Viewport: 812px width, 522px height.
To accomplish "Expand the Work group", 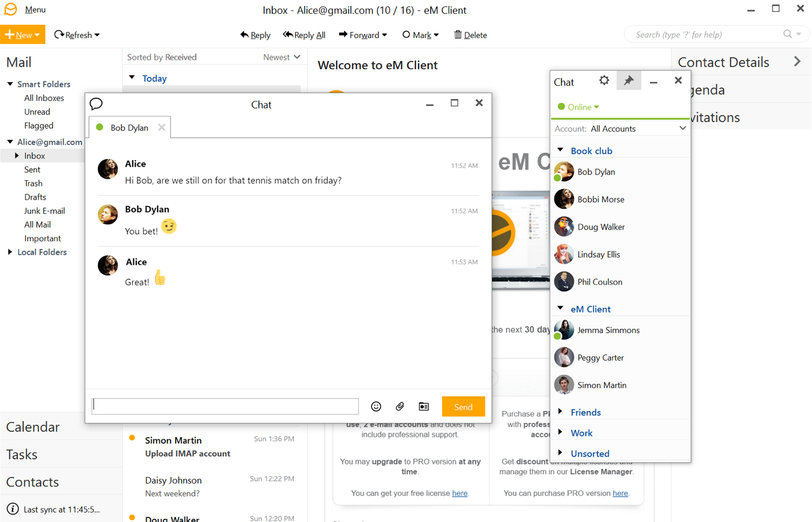I will coord(560,432).
